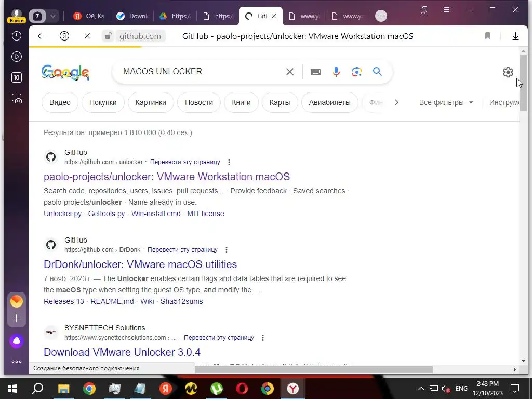Open DrDonk/unlocker VMware macOS utilities link
This screenshot has width=532, height=399.
(140, 264)
